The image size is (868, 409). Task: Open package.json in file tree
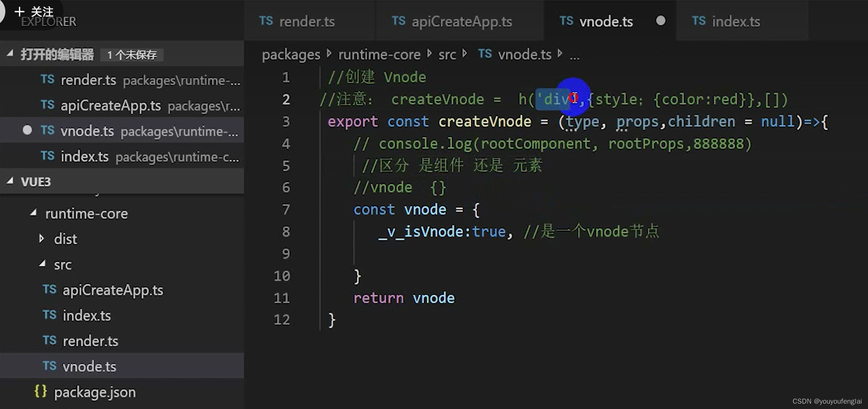tap(122, 392)
